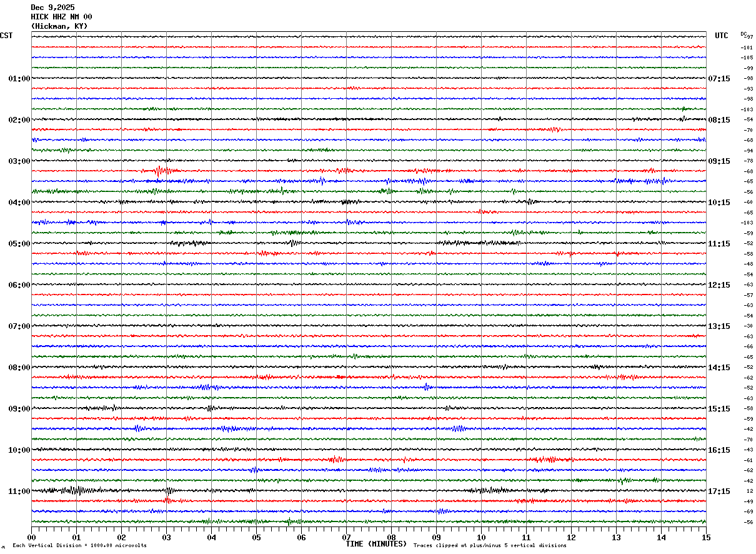This screenshot has width=756, height=554.
Task: Click minute tick label '14' on the time axis
Action: click(661, 537)
